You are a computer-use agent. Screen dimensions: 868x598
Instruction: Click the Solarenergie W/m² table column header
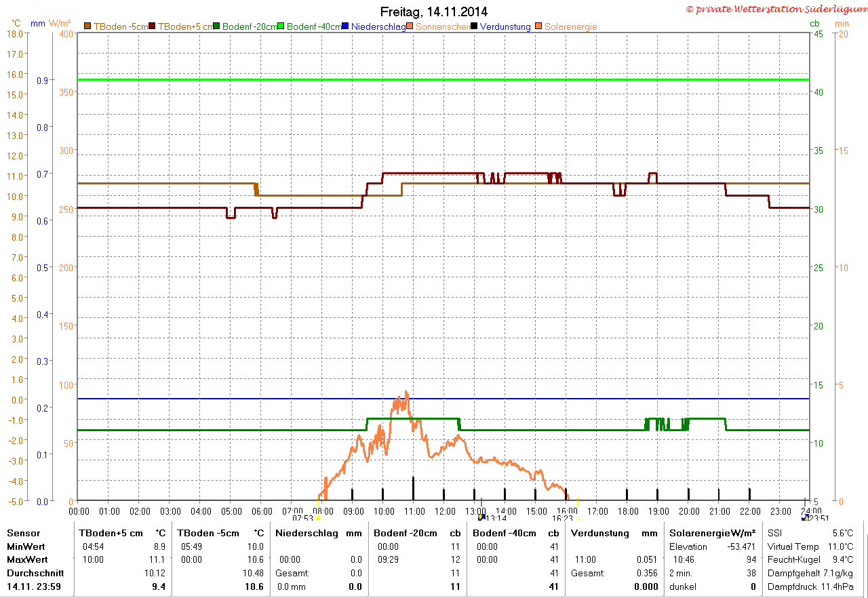point(713,533)
